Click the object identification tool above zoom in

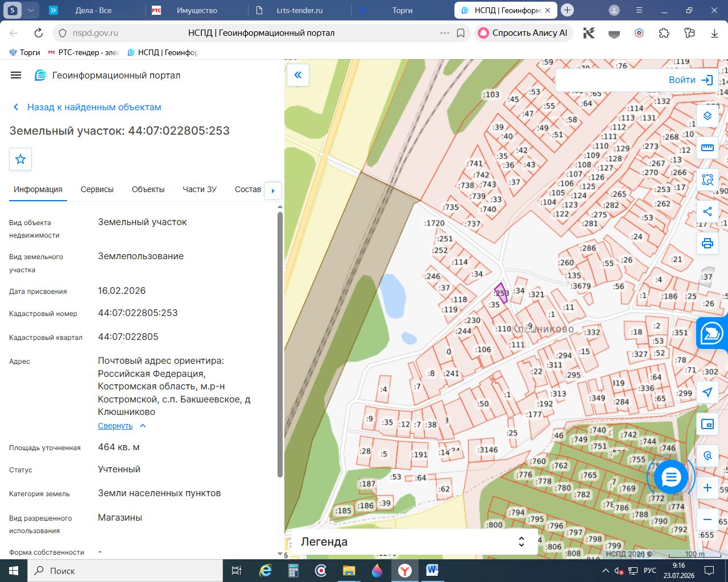(x=708, y=456)
